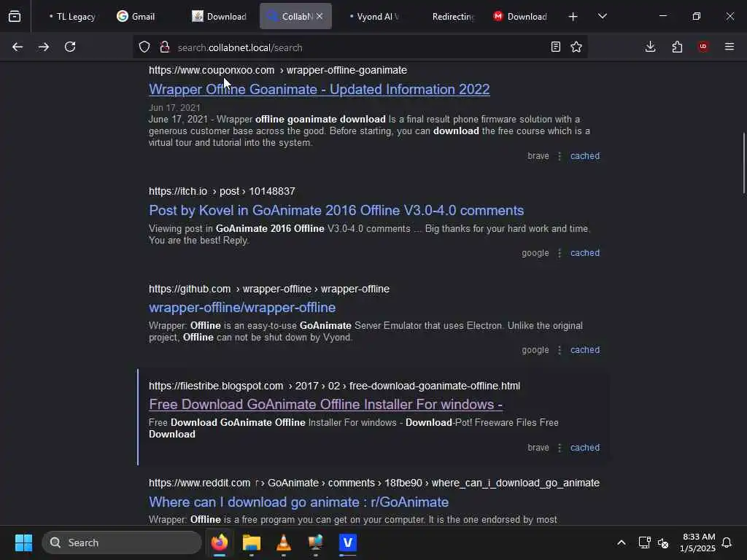View site security lock info
The image size is (747, 560).
tap(165, 47)
